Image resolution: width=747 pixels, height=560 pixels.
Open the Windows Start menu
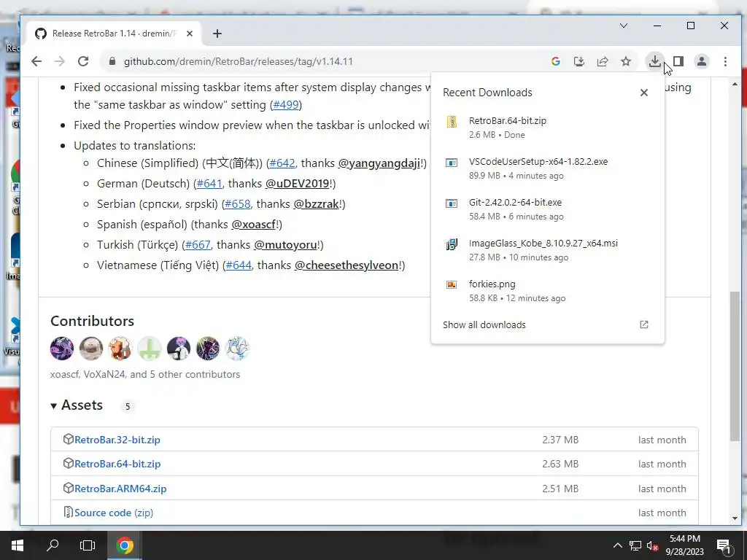point(18,545)
